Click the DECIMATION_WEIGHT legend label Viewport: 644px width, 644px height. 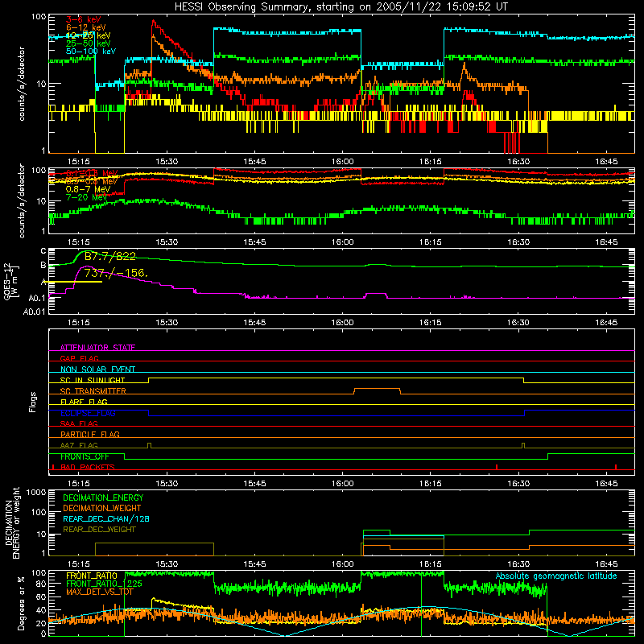[x=102, y=508]
